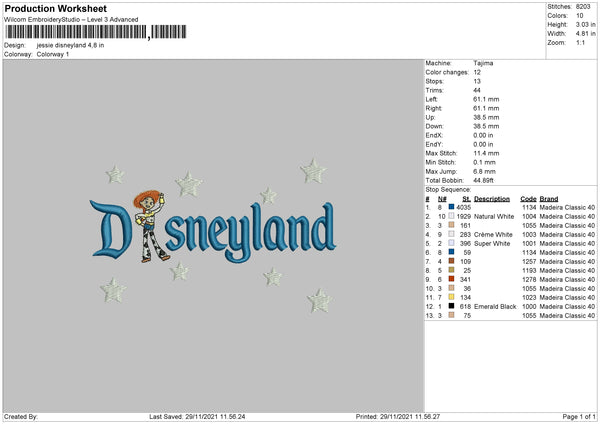Screen dimensions: 600x424
Task: Click the thread code 1004
Action: (x=529, y=217)
